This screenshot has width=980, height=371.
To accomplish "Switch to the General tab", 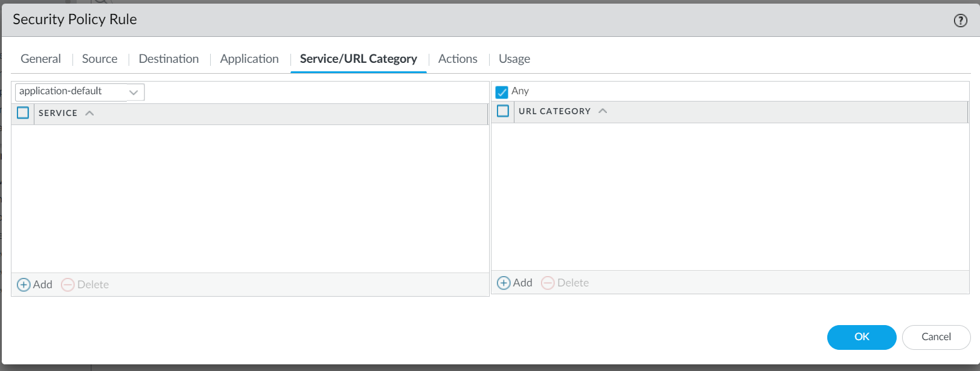I will (x=40, y=59).
